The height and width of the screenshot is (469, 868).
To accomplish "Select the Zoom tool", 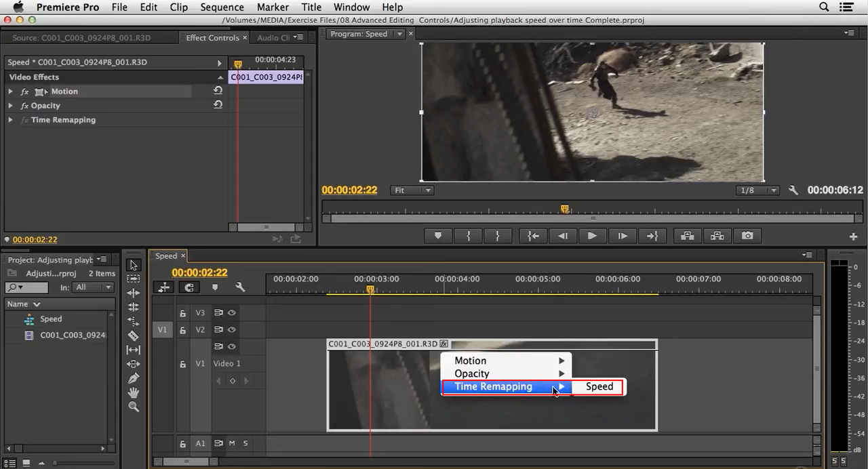I will pyautogui.click(x=134, y=407).
